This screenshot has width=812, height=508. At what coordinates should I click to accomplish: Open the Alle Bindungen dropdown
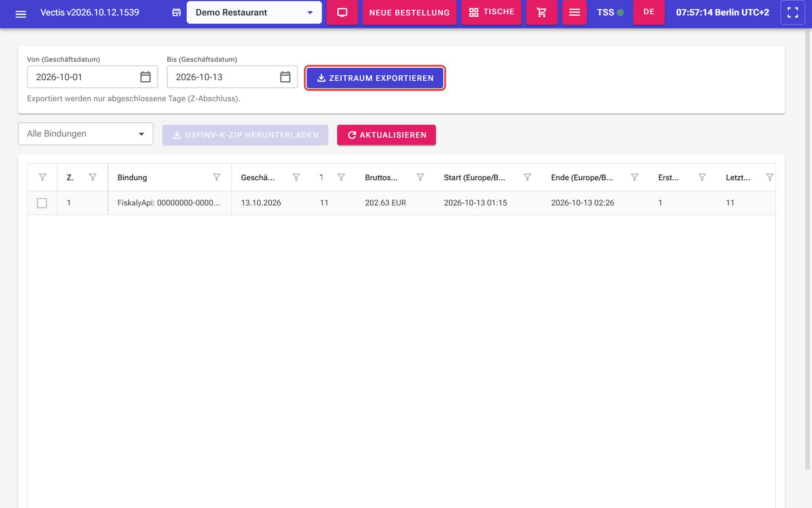tap(86, 134)
